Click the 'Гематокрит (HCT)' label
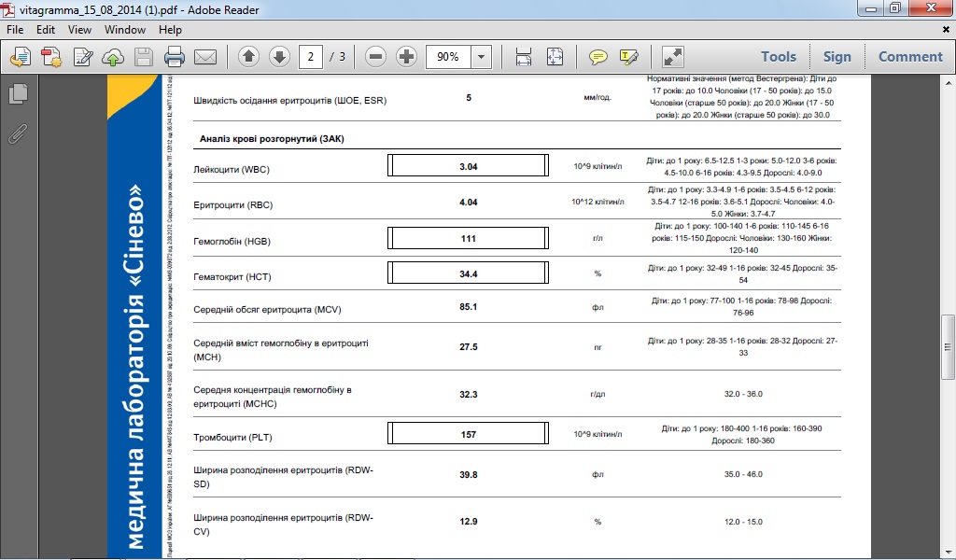Screen dimensions: 956x560 (232, 276)
